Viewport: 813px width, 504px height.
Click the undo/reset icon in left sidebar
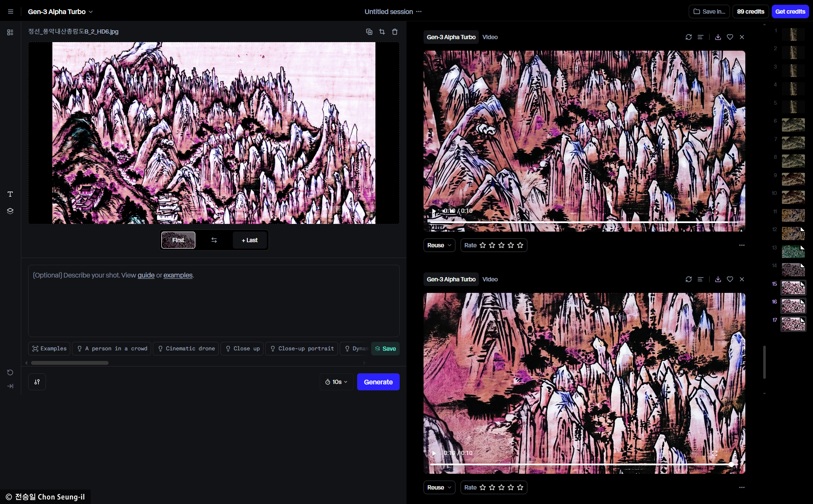pos(10,372)
